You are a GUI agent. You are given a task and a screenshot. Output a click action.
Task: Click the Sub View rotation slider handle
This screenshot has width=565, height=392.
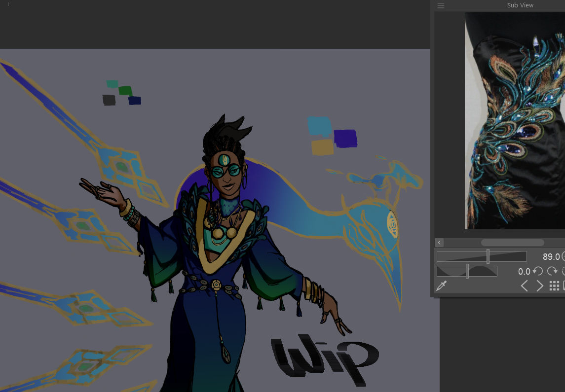467,271
